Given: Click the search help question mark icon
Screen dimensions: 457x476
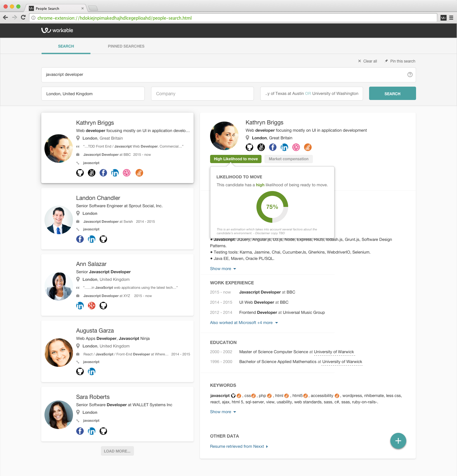Looking at the screenshot, I should [x=410, y=75].
